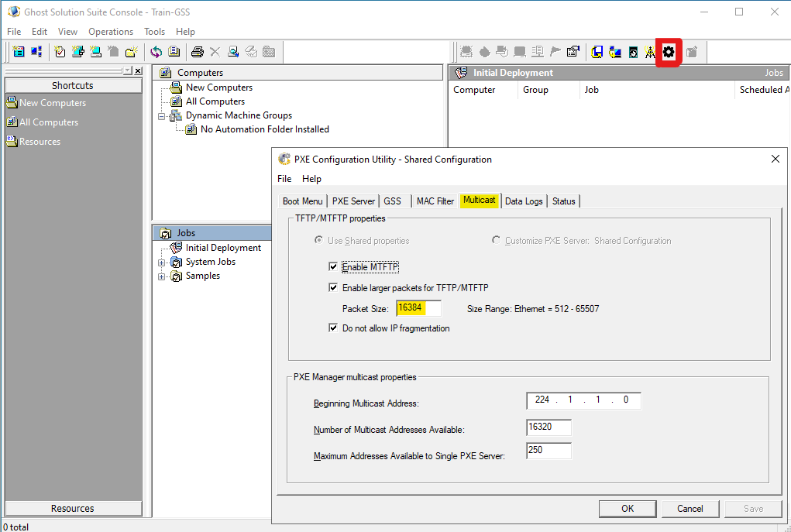This screenshot has height=532, width=791.
Task: Toggle Do not allow IP fragmentation
Action: point(333,328)
